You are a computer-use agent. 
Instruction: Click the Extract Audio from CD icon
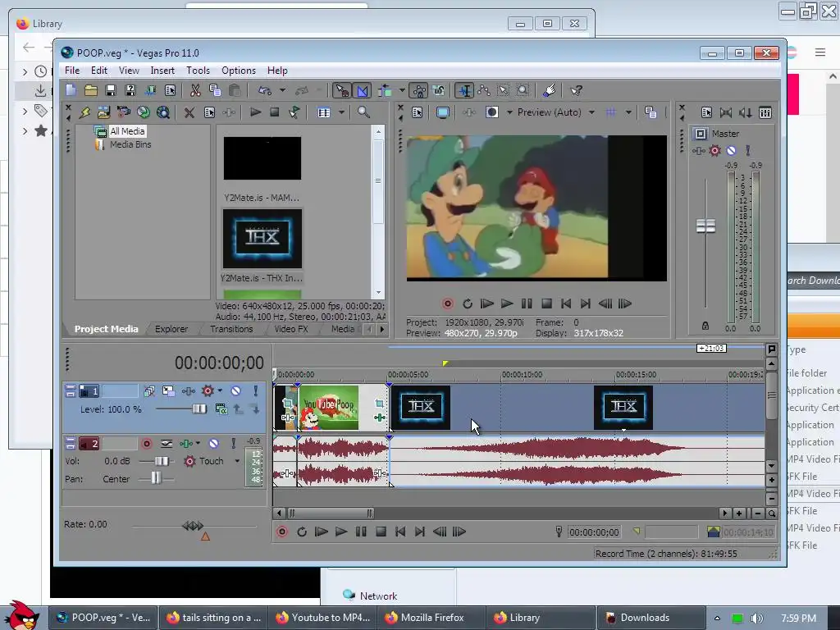point(144,112)
